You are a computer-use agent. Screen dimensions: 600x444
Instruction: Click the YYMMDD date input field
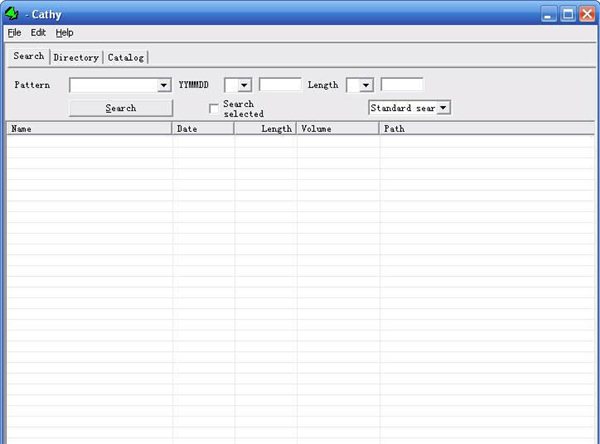(280, 85)
